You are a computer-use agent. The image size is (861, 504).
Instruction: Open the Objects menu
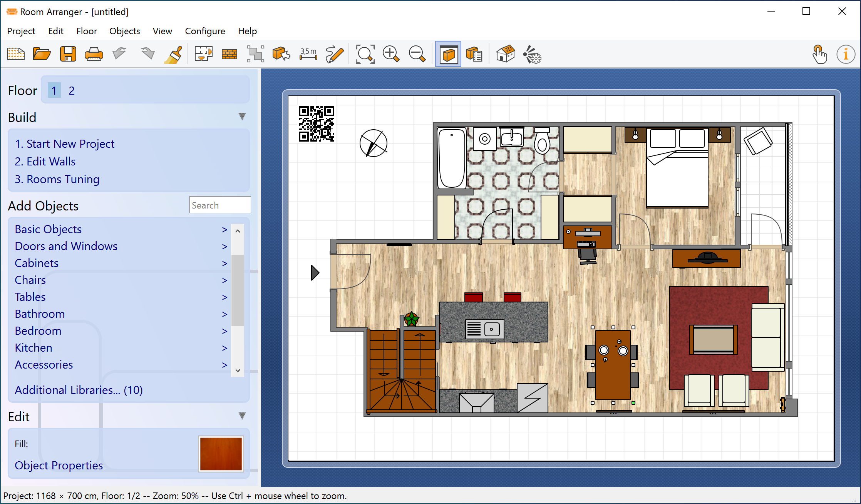tap(124, 31)
